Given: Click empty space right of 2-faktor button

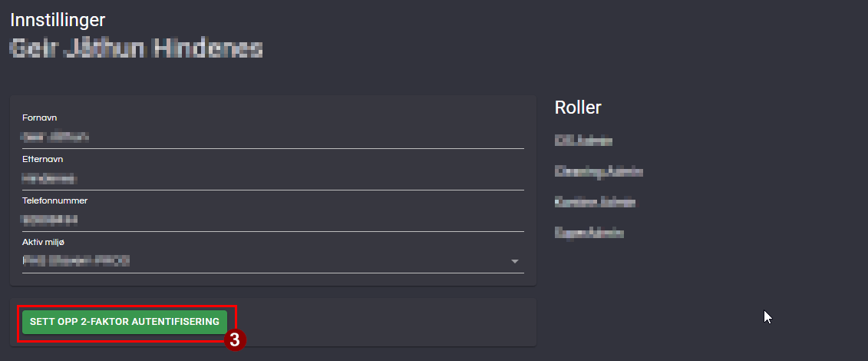Looking at the screenshot, I should pos(384,322).
